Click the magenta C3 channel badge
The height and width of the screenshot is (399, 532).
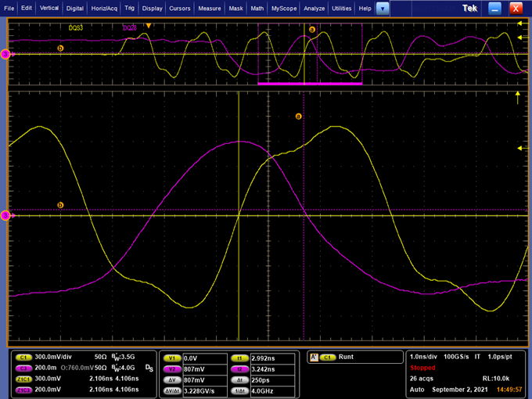(23, 367)
